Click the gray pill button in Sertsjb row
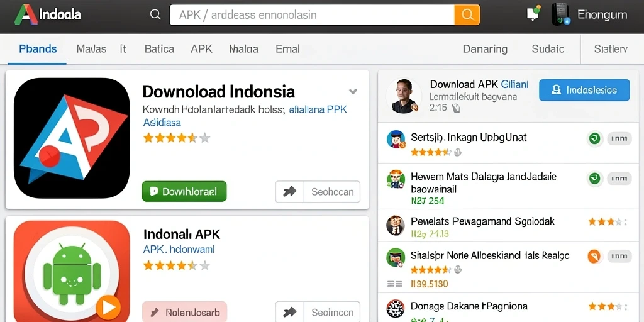Screen dimensions: 644x322 click(x=619, y=139)
